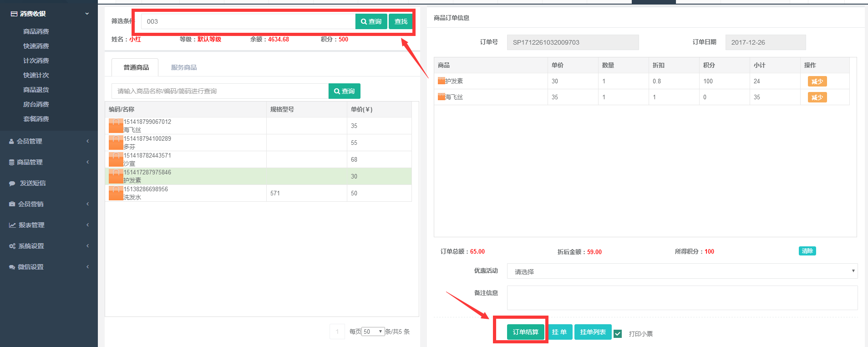Click the 商品管理 database icon

12,163
